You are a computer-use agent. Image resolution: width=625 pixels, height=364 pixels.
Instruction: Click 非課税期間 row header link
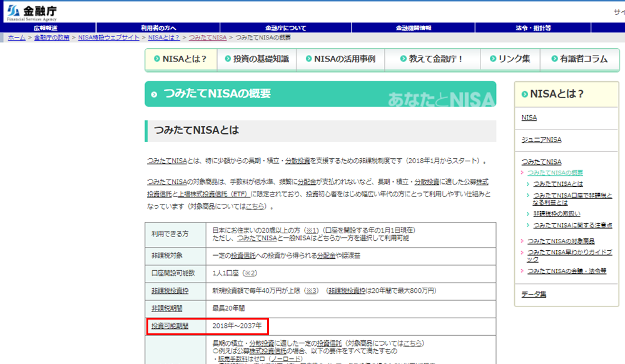click(x=166, y=308)
